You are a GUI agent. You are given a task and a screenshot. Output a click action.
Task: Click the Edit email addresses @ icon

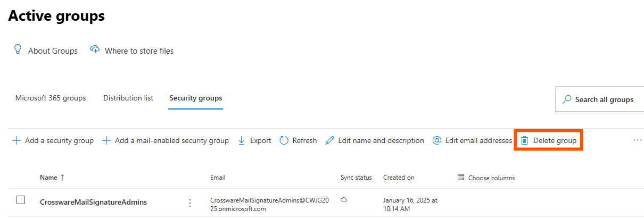pyautogui.click(x=437, y=140)
